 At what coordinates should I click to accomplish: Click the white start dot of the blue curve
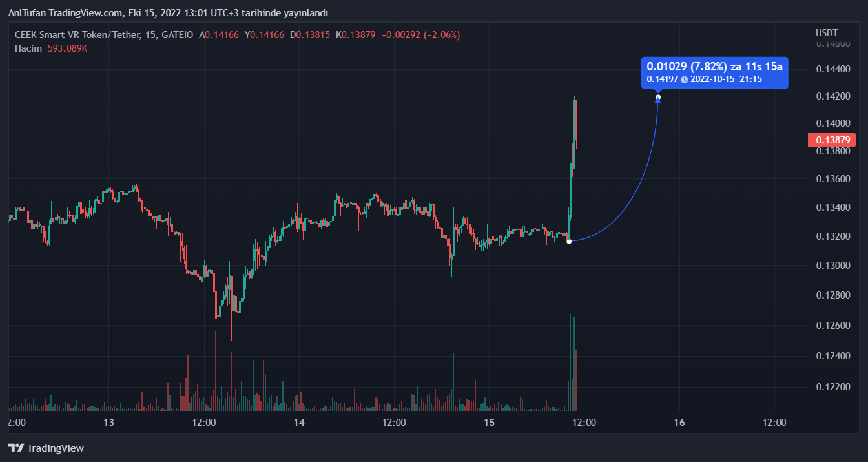click(569, 241)
